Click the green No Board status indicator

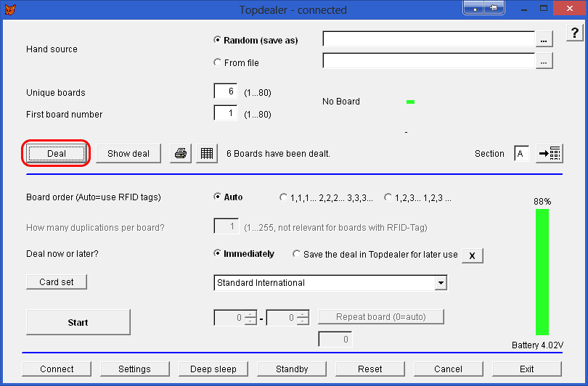point(410,102)
